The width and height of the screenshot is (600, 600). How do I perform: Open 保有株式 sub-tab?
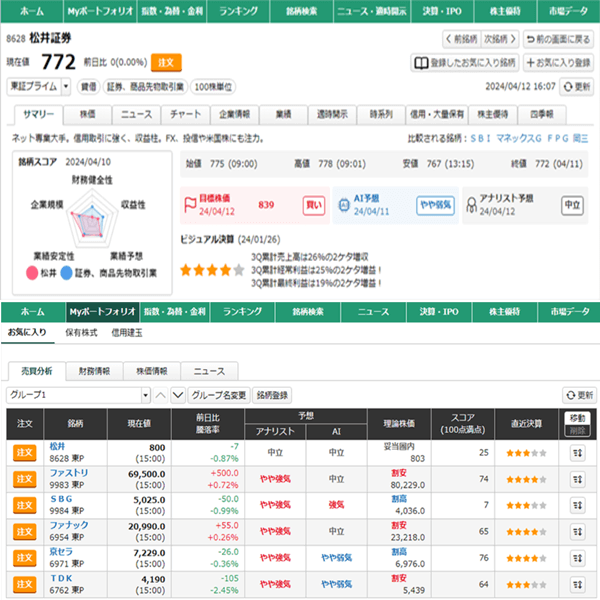point(81,333)
